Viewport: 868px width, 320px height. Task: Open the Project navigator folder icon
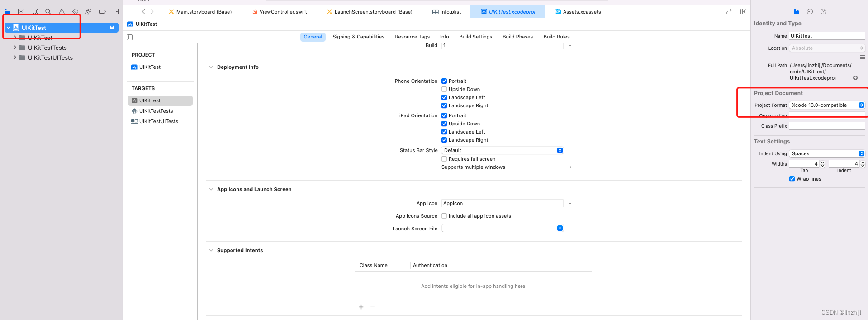7,11
